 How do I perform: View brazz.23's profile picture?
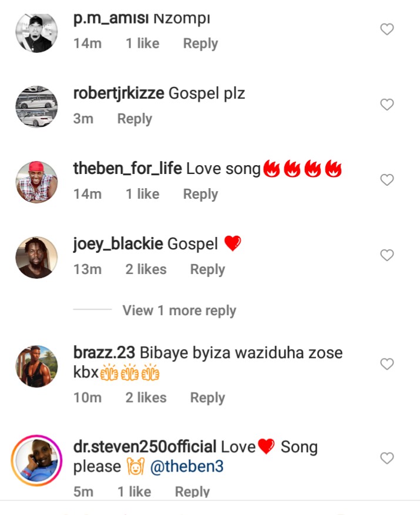[36, 366]
